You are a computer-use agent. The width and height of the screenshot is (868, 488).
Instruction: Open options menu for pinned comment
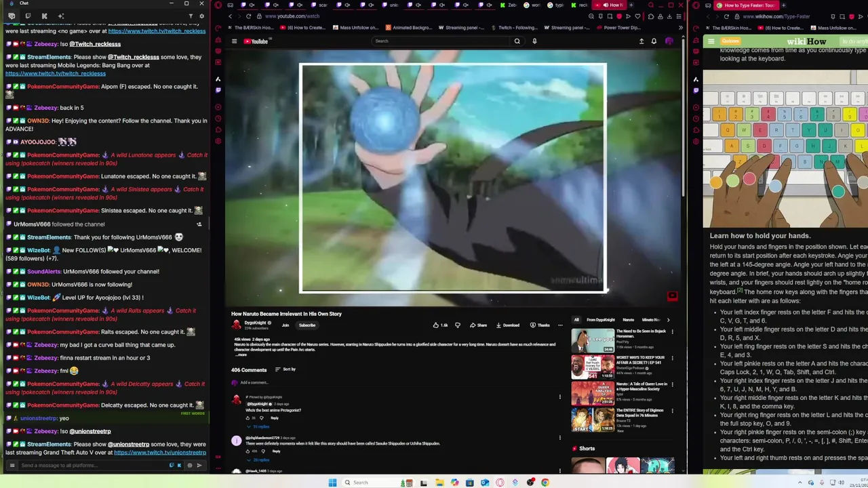(560, 397)
